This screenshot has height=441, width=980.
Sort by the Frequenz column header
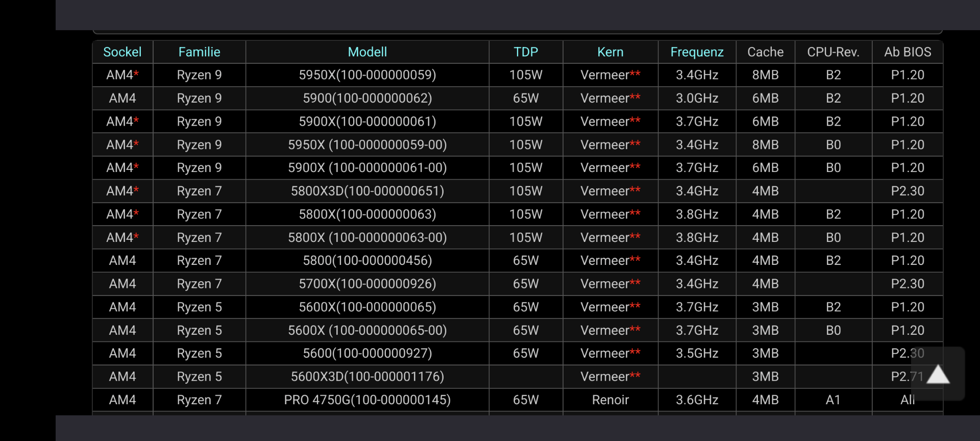click(x=697, y=52)
